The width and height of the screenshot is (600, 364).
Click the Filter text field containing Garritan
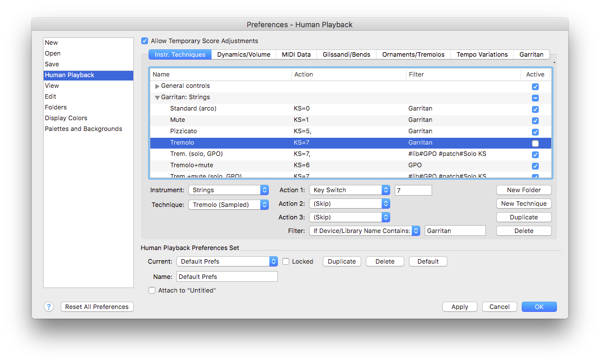pos(455,231)
